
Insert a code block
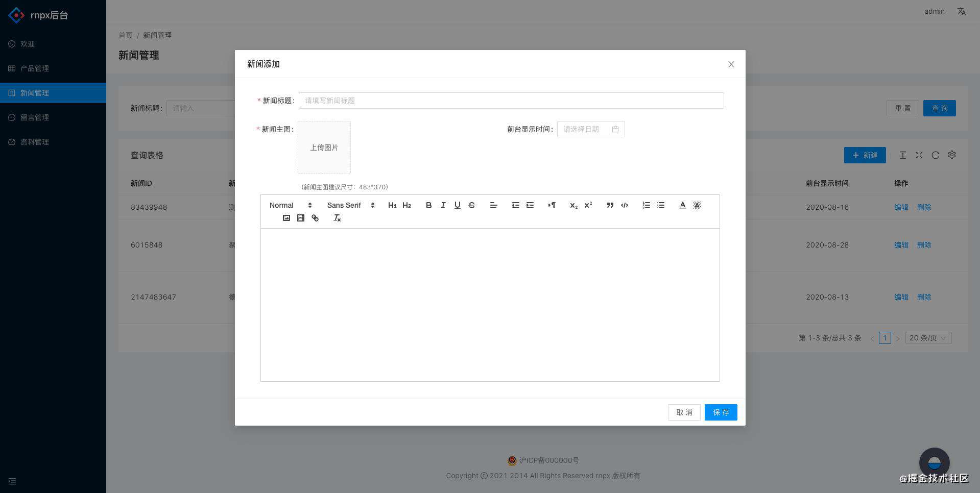coord(624,205)
